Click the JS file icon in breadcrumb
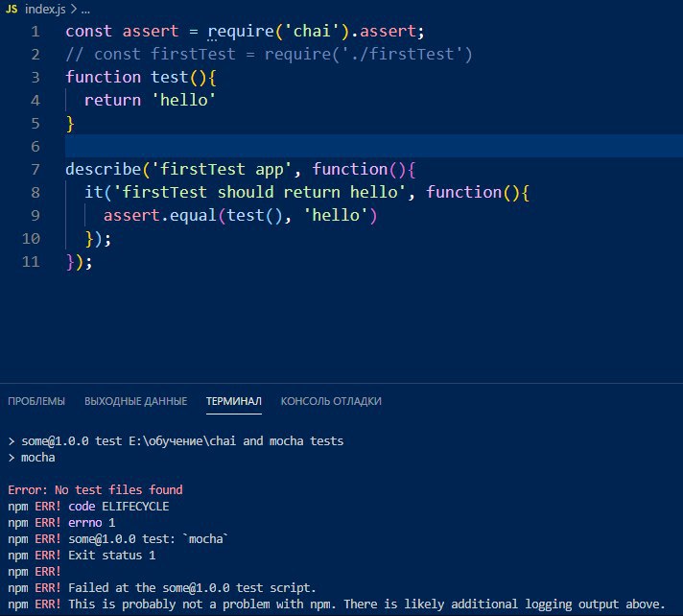The height and width of the screenshot is (616, 683). pyautogui.click(x=12, y=9)
